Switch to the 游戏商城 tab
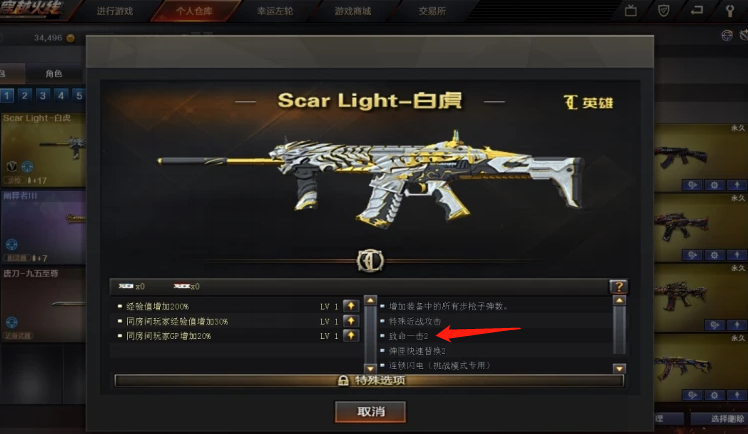 coord(353,11)
